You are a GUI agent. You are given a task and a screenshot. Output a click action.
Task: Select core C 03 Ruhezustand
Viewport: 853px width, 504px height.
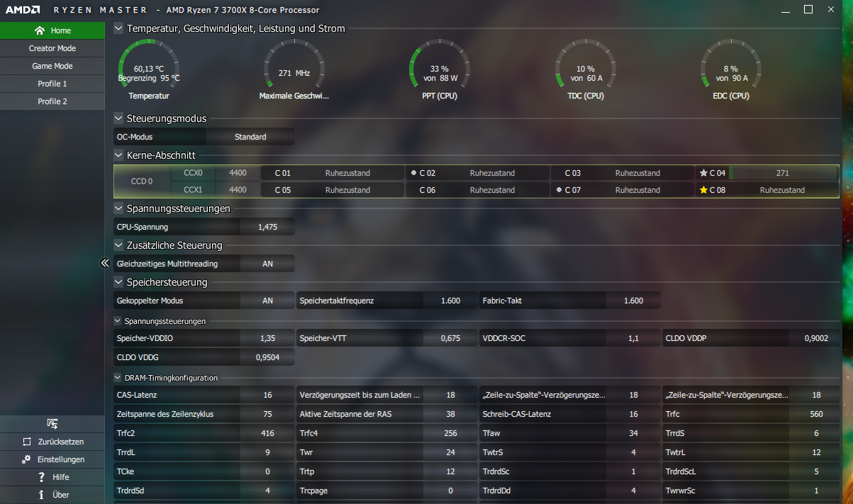click(622, 173)
